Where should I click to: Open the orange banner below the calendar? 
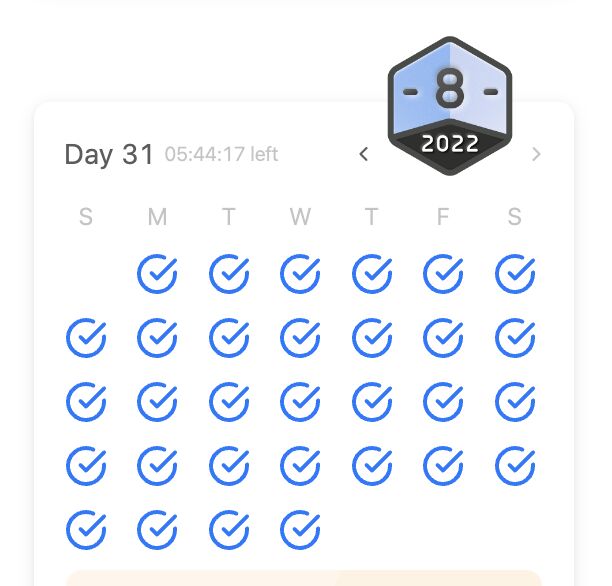304,578
